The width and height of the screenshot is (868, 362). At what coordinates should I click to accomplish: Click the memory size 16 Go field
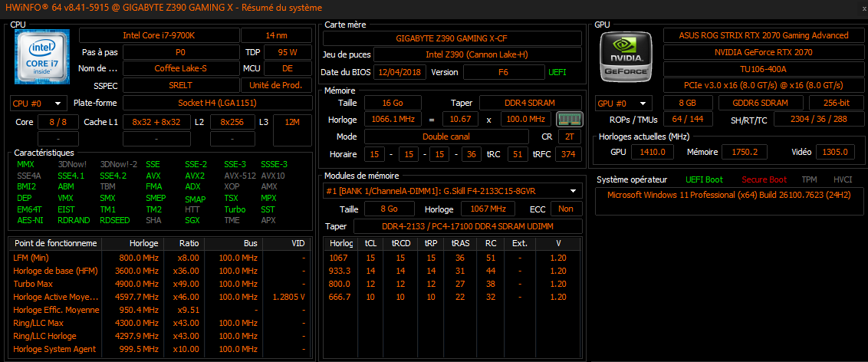[393, 103]
